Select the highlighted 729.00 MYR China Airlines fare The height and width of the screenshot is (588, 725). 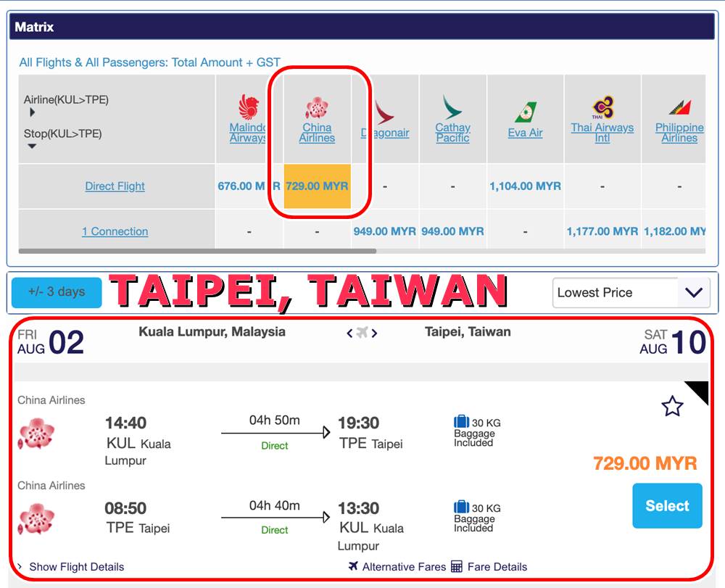click(317, 186)
